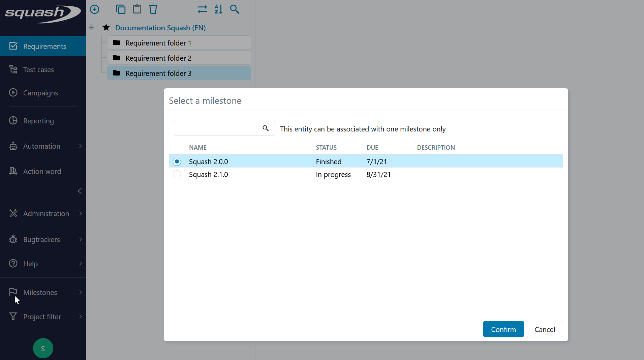Select the Squash 2.1.0 radio button
Viewport: 644px width, 360px height.
177,175
